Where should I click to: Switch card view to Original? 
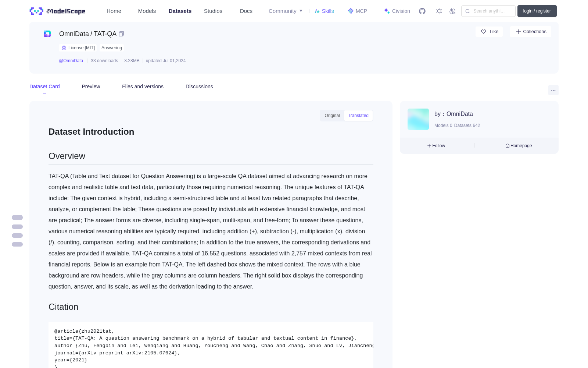point(332,116)
